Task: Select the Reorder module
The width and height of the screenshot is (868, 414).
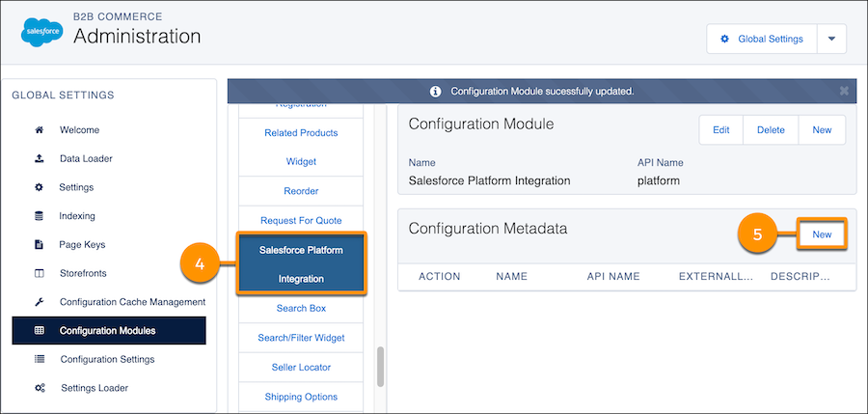Action: coord(301,191)
